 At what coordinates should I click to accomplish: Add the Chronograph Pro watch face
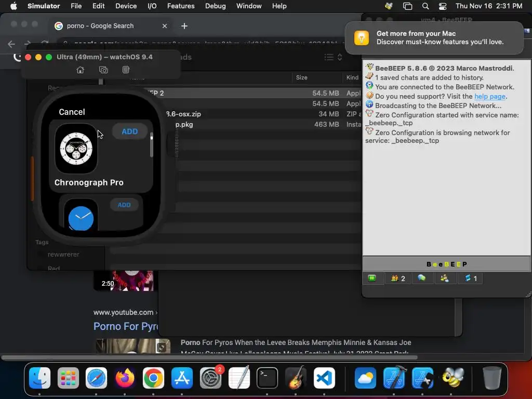[129, 131]
